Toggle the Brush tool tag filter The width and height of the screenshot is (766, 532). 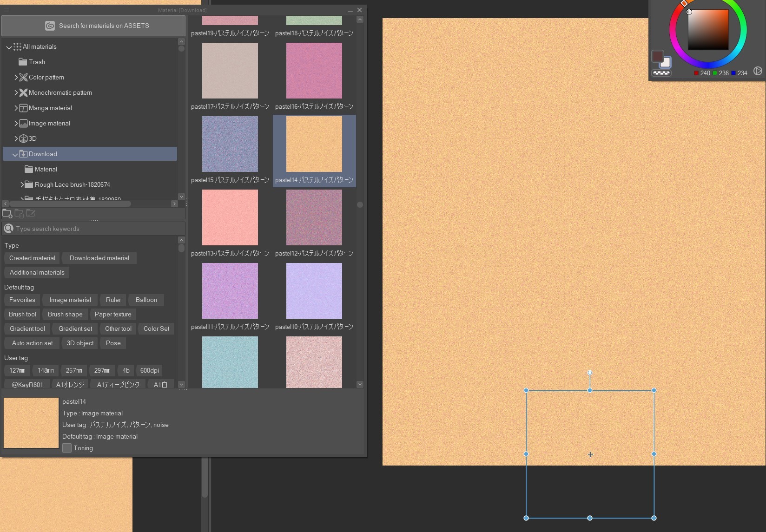coord(22,315)
